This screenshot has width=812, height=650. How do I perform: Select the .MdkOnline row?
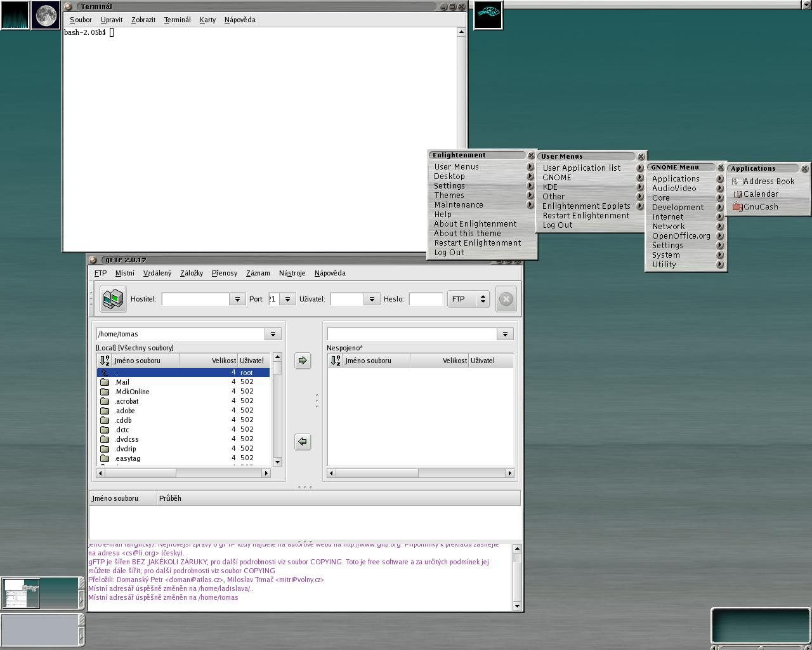pos(183,392)
